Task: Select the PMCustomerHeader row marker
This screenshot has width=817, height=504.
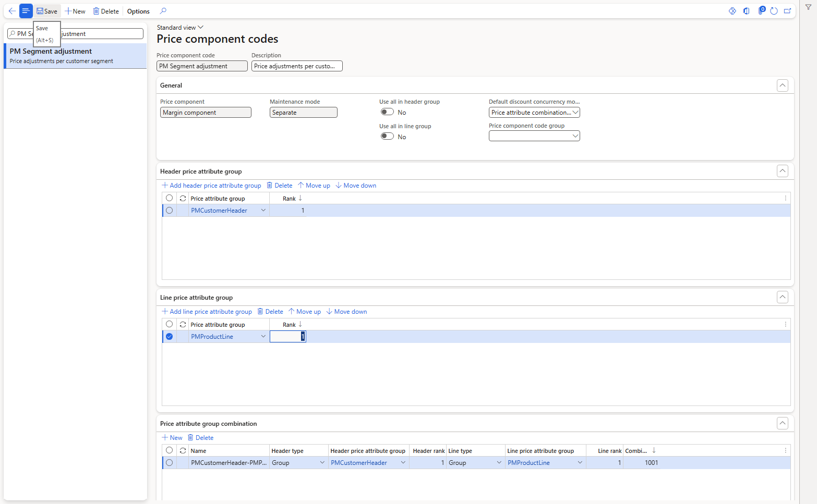Action: pos(169,211)
